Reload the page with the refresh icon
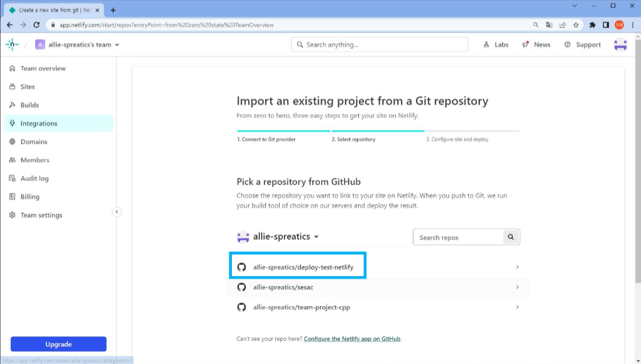 coord(36,25)
